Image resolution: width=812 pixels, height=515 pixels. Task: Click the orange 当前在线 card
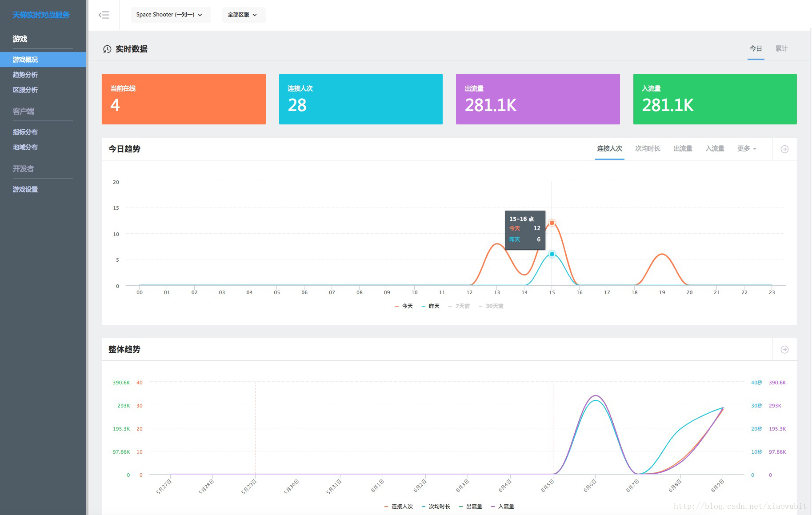184,99
